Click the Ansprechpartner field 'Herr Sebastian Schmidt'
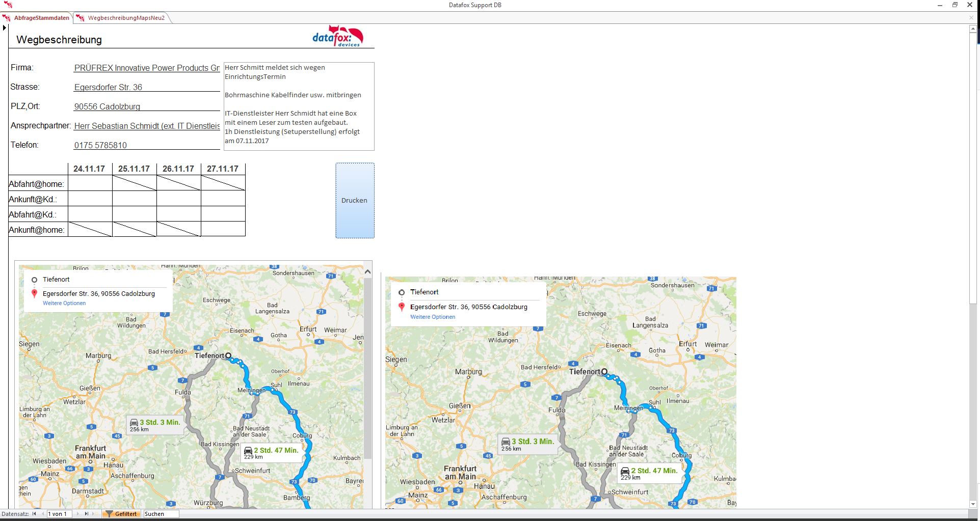The width and height of the screenshot is (980, 521). coord(147,126)
